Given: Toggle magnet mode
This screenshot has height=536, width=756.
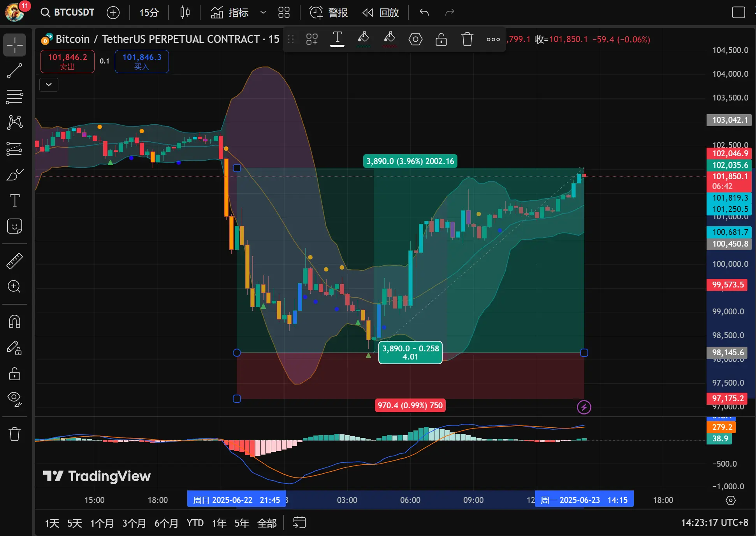Looking at the screenshot, I should point(15,322).
